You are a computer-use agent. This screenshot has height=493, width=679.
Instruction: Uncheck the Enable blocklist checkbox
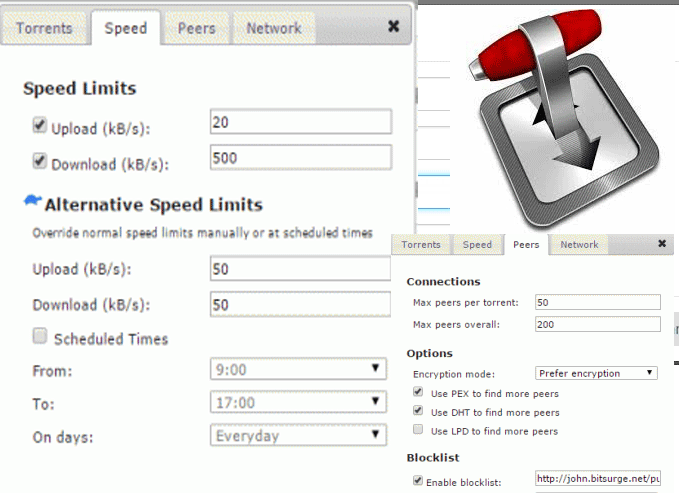(x=419, y=481)
